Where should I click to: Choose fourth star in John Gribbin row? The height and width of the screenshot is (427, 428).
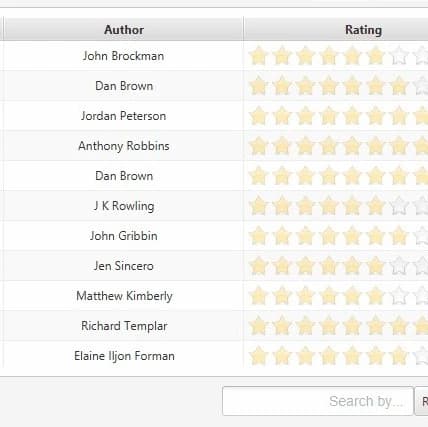point(329,236)
